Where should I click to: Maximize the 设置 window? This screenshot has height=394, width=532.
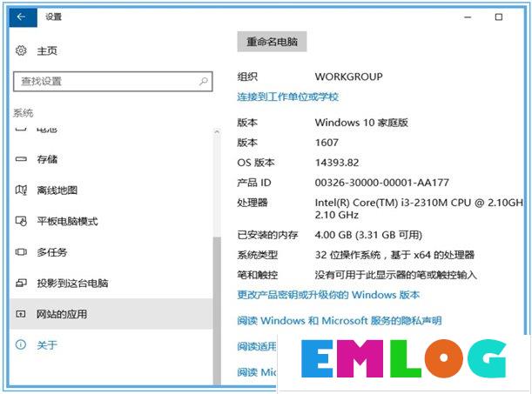click(x=498, y=17)
